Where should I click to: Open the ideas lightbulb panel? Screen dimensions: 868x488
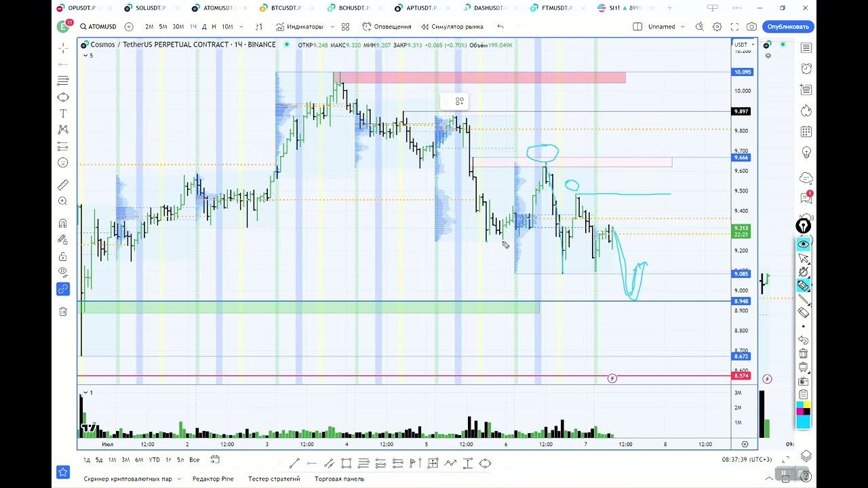click(x=806, y=152)
